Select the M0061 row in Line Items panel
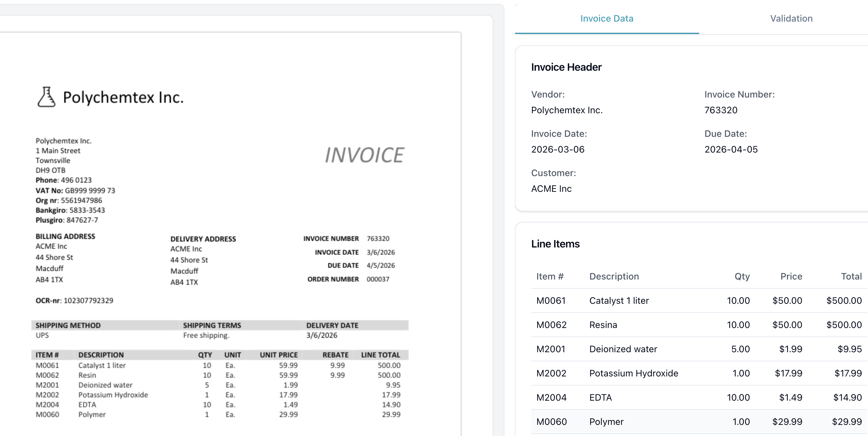Image resolution: width=868 pixels, height=436 pixels. [699, 301]
